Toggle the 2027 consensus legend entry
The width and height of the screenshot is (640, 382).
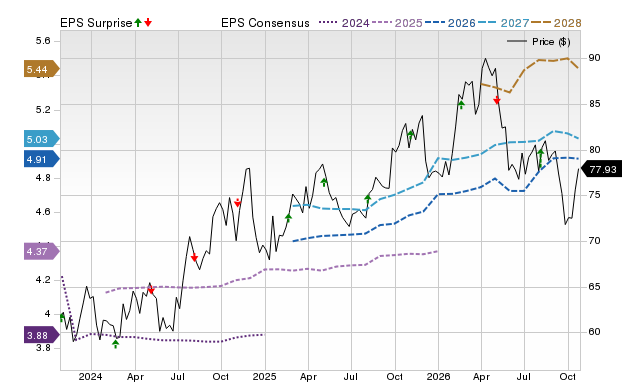(x=503, y=23)
